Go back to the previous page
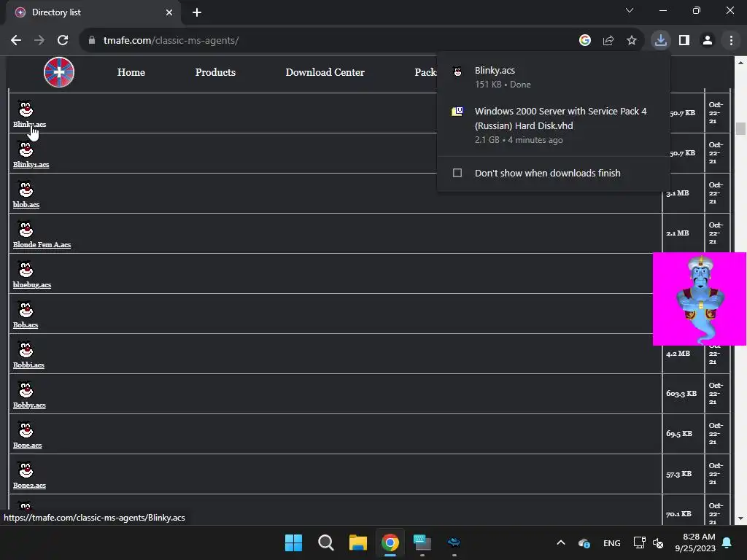 click(16, 41)
